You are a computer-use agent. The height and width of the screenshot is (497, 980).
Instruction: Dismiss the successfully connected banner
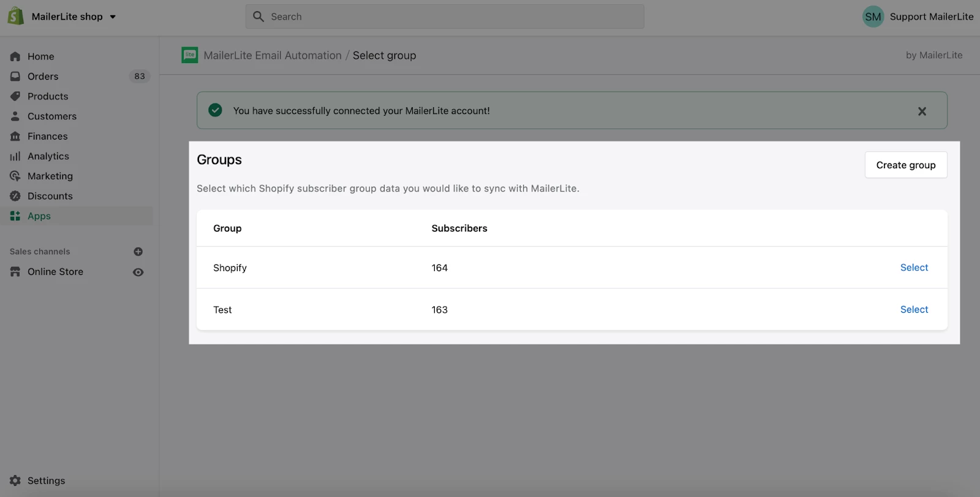pos(922,111)
